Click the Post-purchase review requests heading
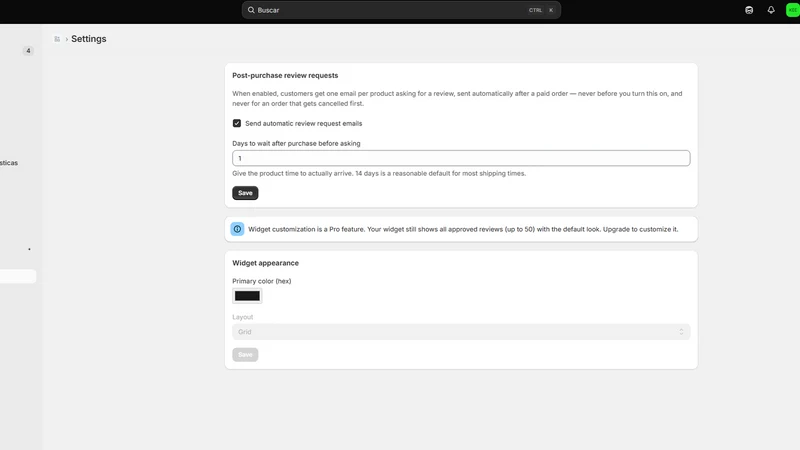This screenshot has height=450, width=800. tap(285, 75)
